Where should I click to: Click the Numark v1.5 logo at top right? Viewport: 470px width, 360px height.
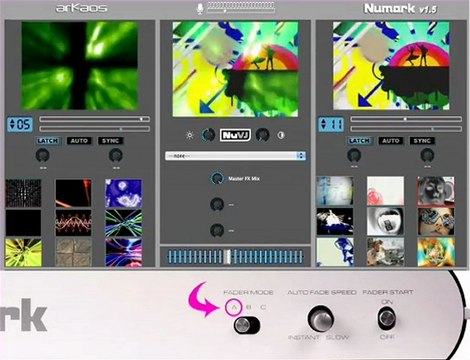[400, 8]
